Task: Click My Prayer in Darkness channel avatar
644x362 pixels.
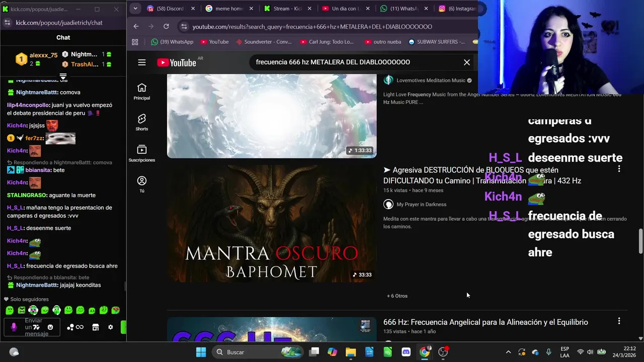Action: point(388,204)
